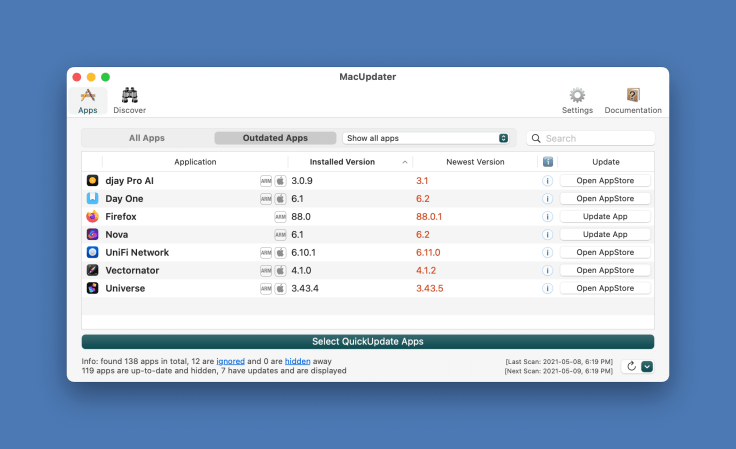Open the Discover binoculars section
Screen dimensions: 736x449
coord(130,101)
